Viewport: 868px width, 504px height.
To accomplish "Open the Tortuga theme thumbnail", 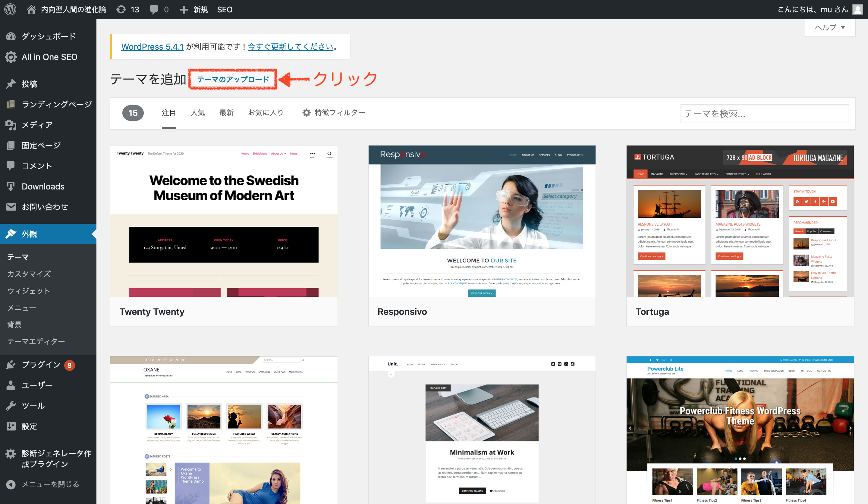I will point(740,221).
